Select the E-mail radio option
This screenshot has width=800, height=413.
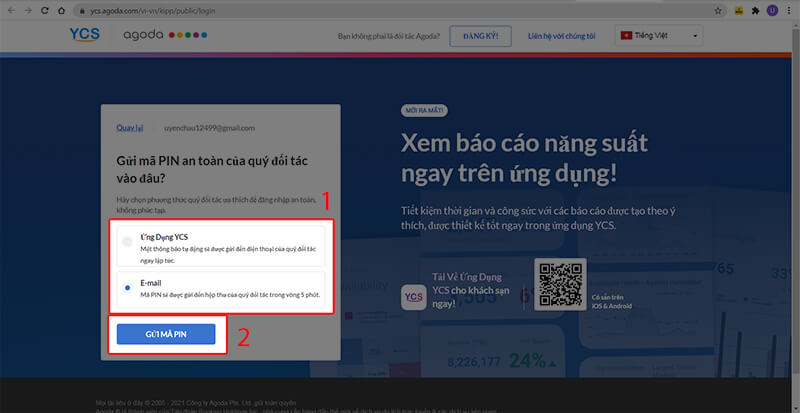click(x=126, y=288)
